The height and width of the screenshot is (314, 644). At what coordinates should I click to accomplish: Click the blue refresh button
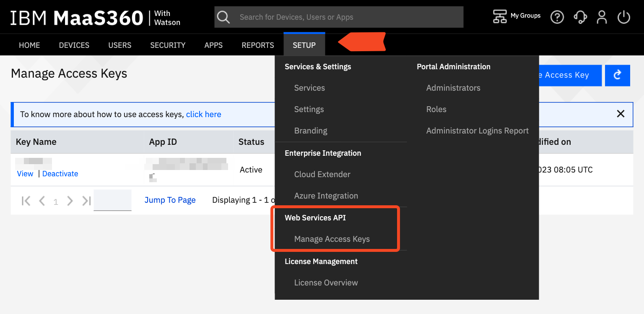click(x=618, y=76)
